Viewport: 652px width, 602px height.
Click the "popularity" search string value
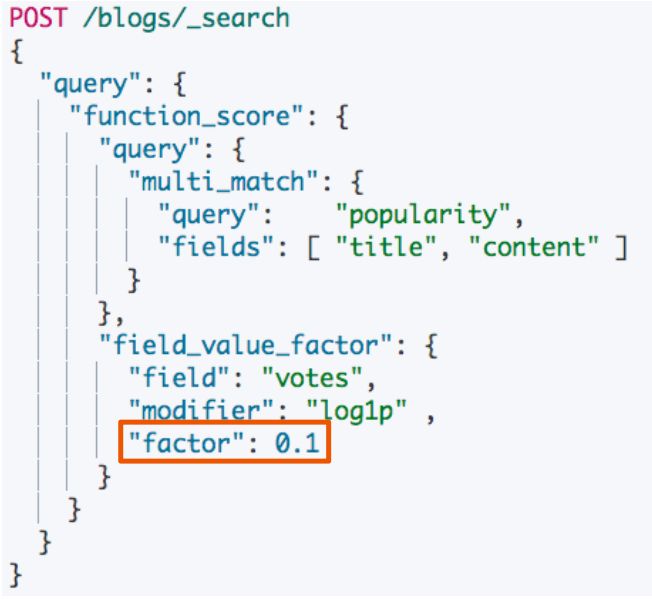pyautogui.click(x=428, y=215)
